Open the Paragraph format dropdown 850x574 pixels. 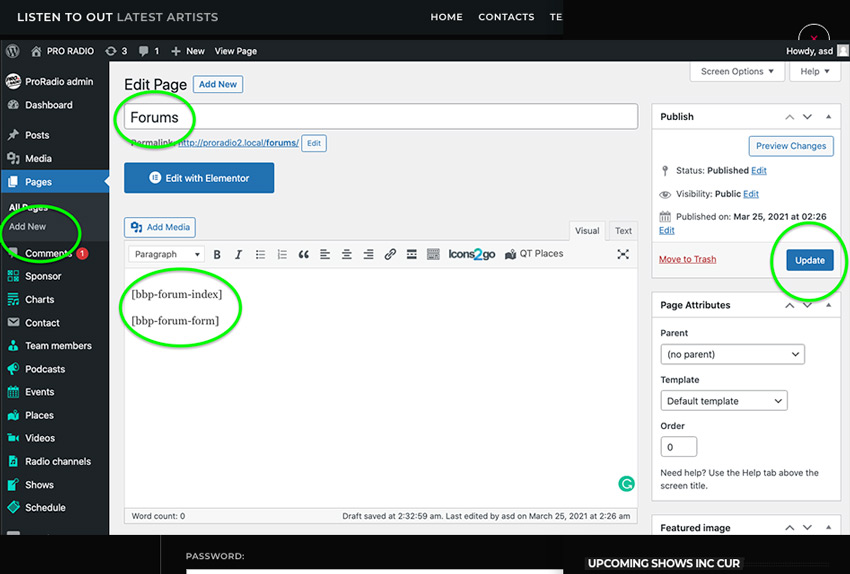[165, 255]
